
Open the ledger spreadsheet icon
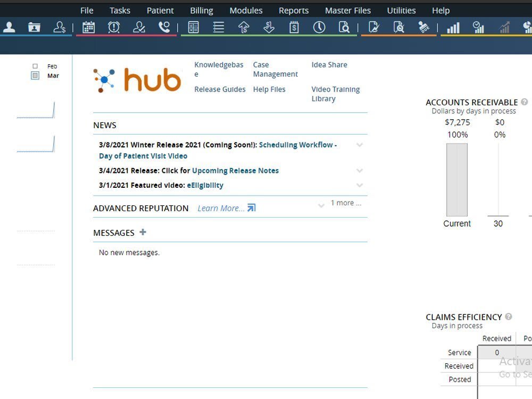(194, 27)
